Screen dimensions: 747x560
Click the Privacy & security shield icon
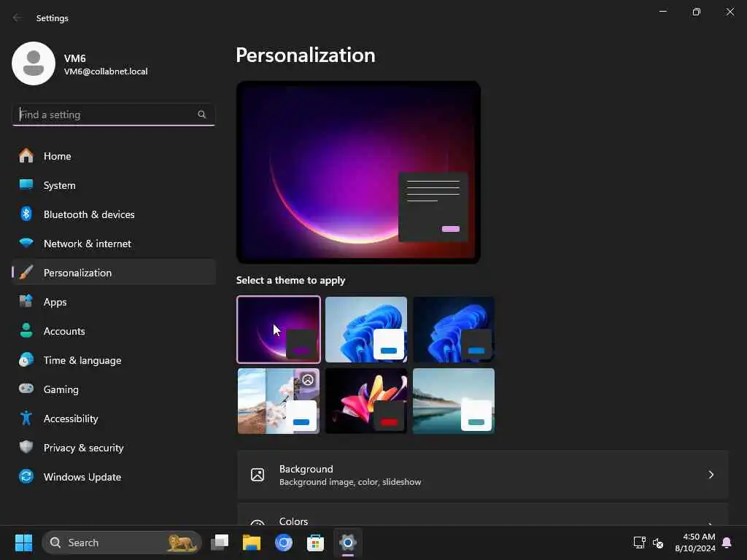(x=26, y=447)
